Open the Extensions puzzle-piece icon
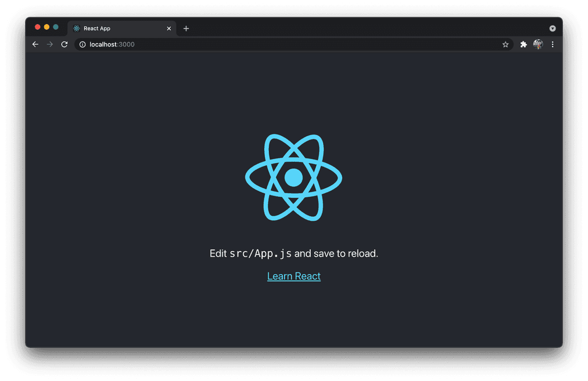588x381 pixels. pyautogui.click(x=523, y=44)
